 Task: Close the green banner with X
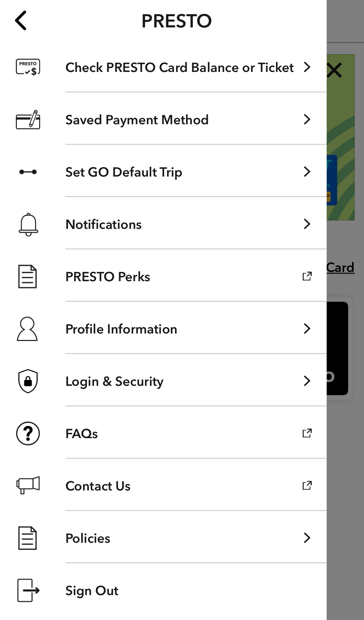[x=335, y=70]
